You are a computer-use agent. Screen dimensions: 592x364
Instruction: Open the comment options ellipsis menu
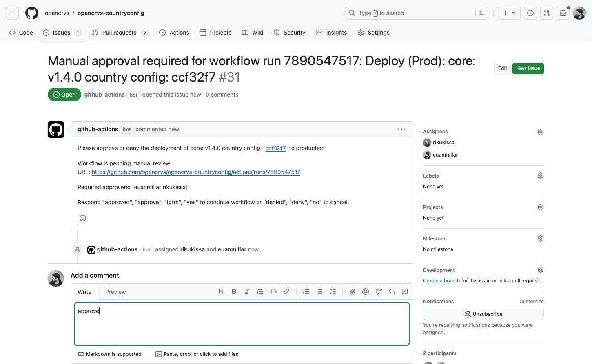401,129
